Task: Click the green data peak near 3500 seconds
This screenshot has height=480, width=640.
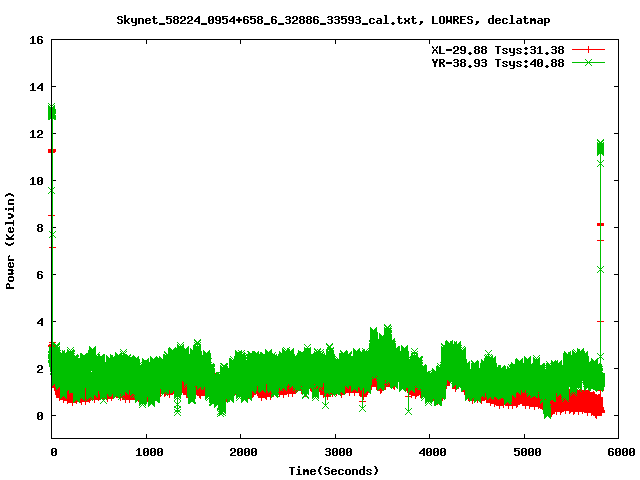Action: click(x=387, y=328)
